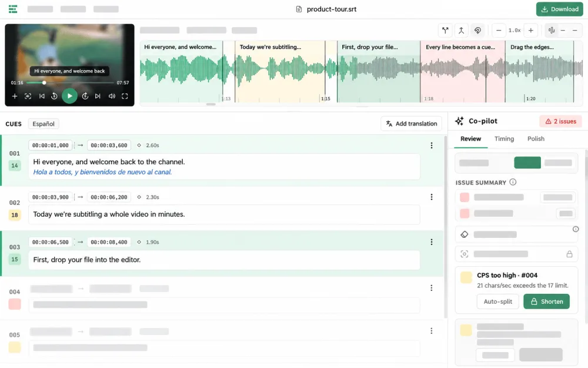
Task: Click the Shorten button
Action: [x=546, y=301]
